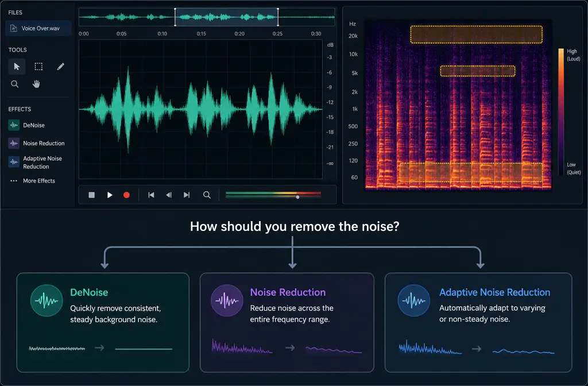Click the DeNoise card circular icon

coord(47,300)
